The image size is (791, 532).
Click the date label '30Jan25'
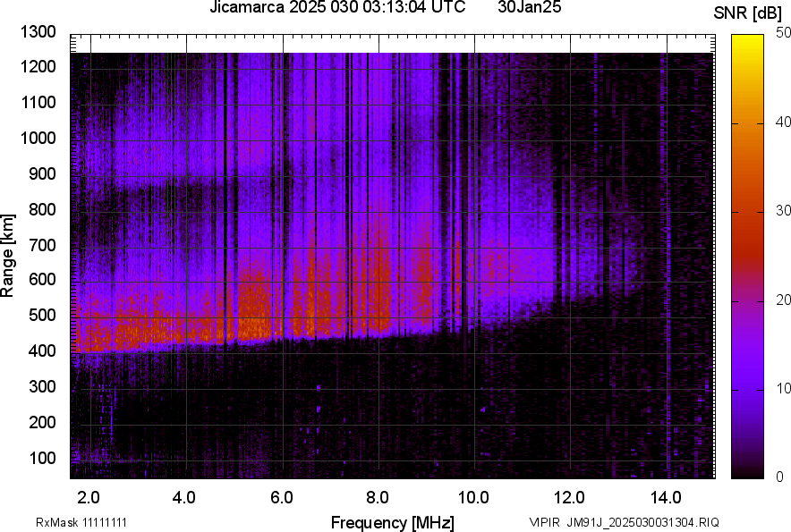pos(529,7)
